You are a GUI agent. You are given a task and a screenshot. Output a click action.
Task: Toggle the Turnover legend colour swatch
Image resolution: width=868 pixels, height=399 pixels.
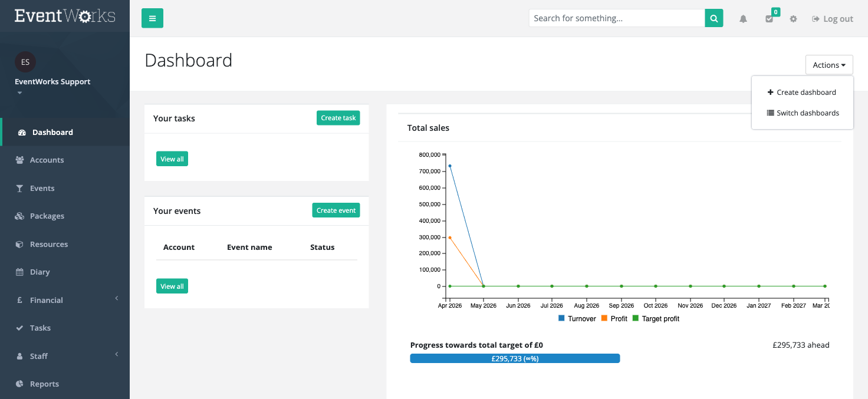tap(561, 318)
